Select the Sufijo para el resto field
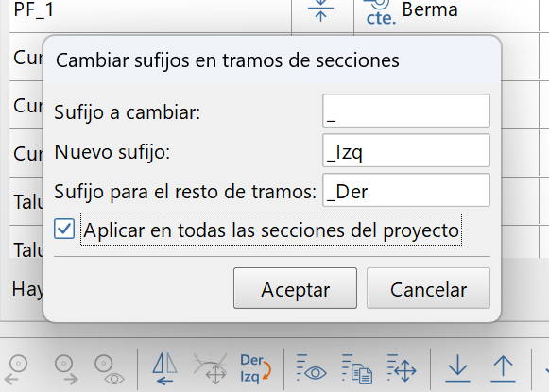The width and height of the screenshot is (549, 392). tap(406, 190)
